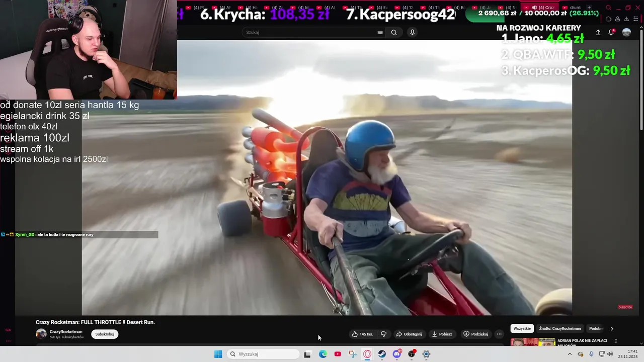644x362 pixels.
Task: Open the YouTube account avatar menu
Action: click(x=626, y=32)
